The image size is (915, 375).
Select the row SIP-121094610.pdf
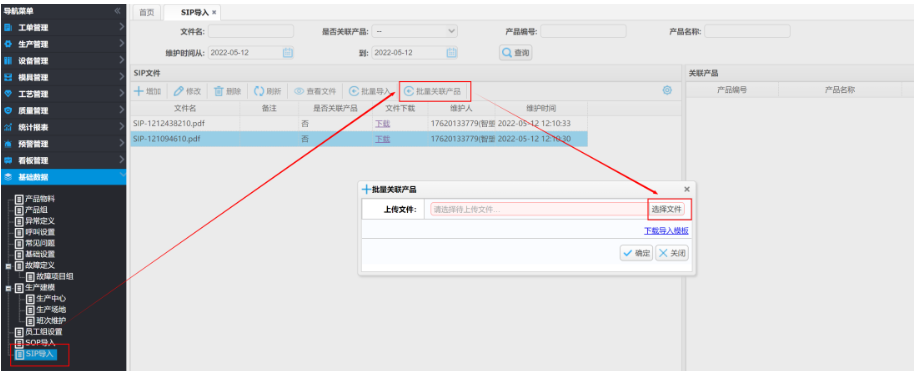359,139
